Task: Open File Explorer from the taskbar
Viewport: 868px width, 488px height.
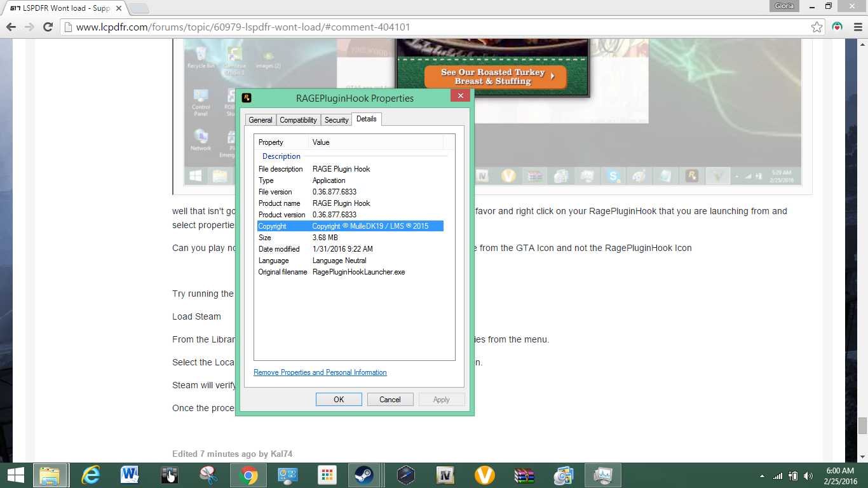Action: (50, 475)
